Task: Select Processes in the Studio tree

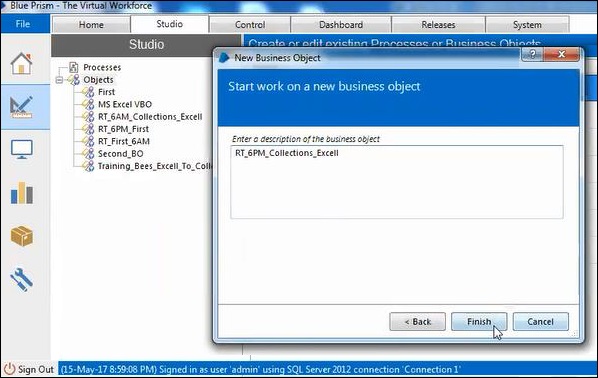Action: 102,68
